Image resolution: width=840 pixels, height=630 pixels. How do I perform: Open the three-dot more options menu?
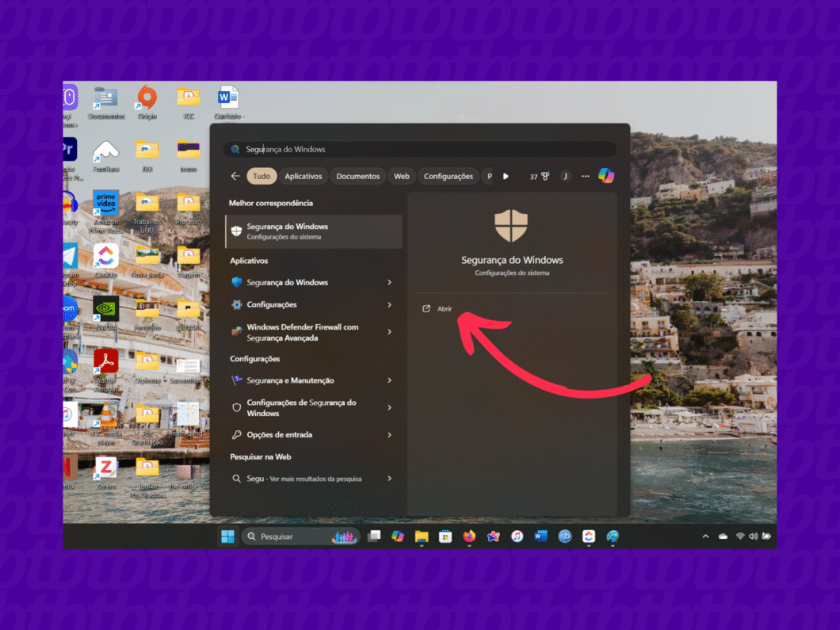tap(586, 176)
